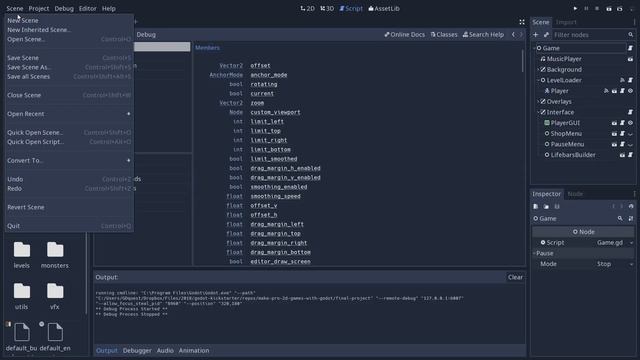640x360 pixels.
Task: Switch to the 3D workspace
Action: coord(327,8)
